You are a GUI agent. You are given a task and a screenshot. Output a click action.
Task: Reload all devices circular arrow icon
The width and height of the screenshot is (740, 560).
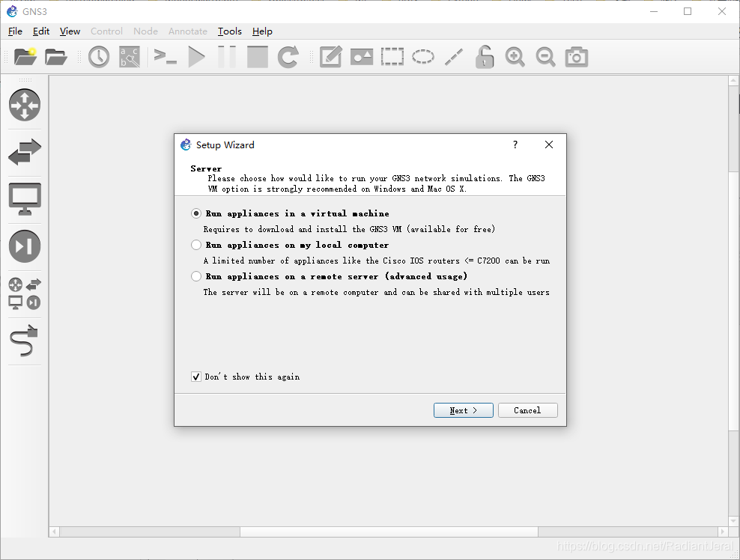pyautogui.click(x=288, y=57)
